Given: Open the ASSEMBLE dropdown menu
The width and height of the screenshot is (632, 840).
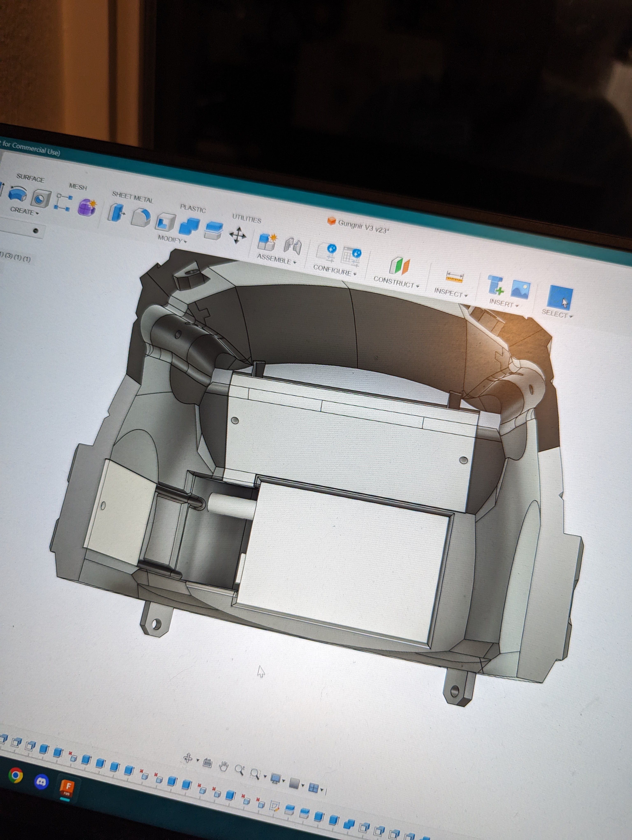Looking at the screenshot, I should point(276,259).
